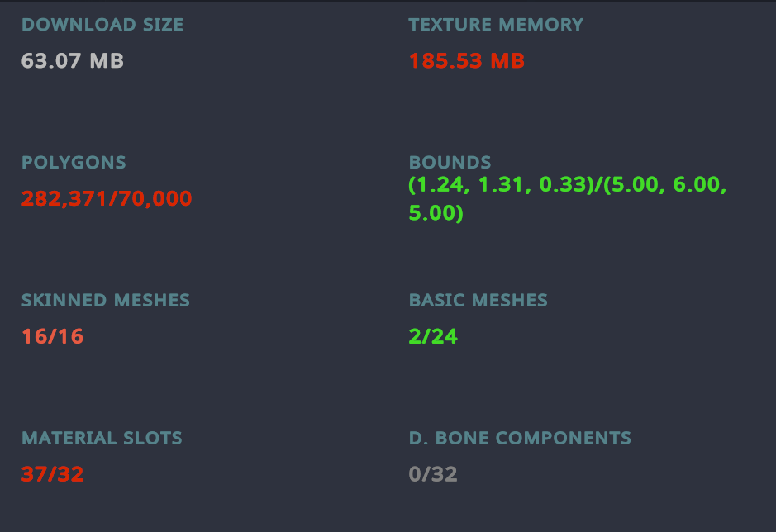Select the green 2/24 basic meshes value
Viewport: 776px width, 532px height.
point(433,336)
